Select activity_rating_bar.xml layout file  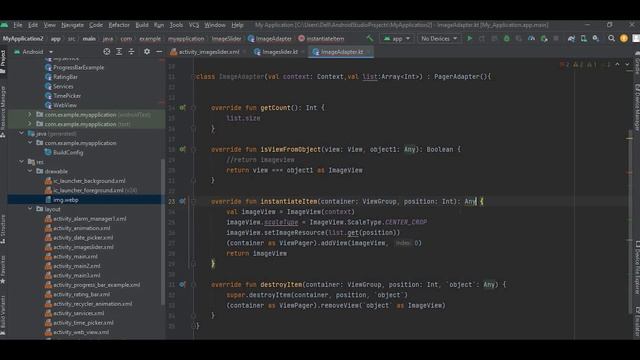point(81,294)
